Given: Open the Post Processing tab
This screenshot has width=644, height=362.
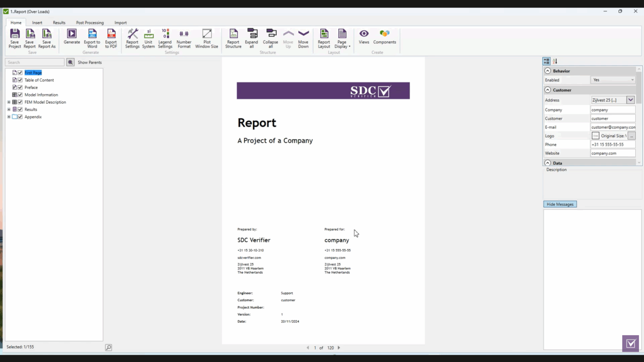Looking at the screenshot, I should pos(90,23).
